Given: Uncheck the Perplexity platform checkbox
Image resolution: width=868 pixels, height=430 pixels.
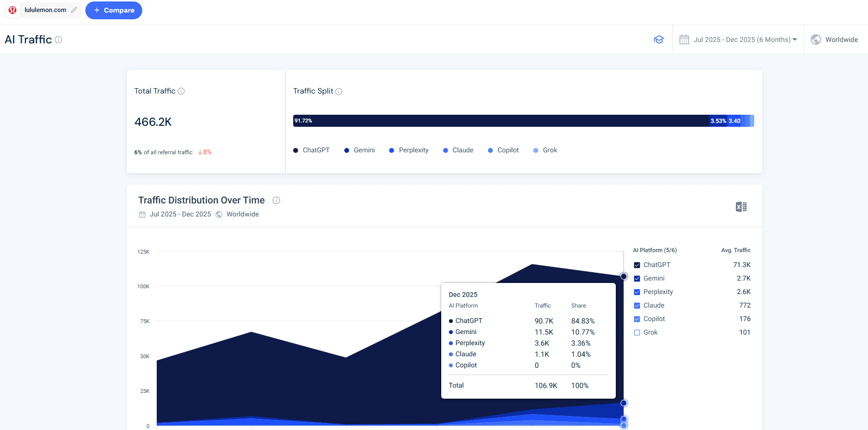Looking at the screenshot, I should click(637, 292).
